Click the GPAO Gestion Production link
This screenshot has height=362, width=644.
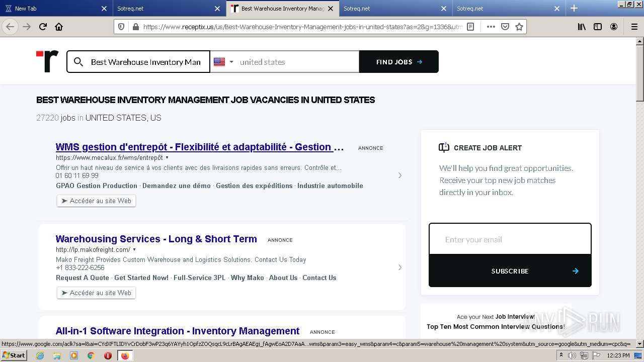pyautogui.click(x=97, y=186)
